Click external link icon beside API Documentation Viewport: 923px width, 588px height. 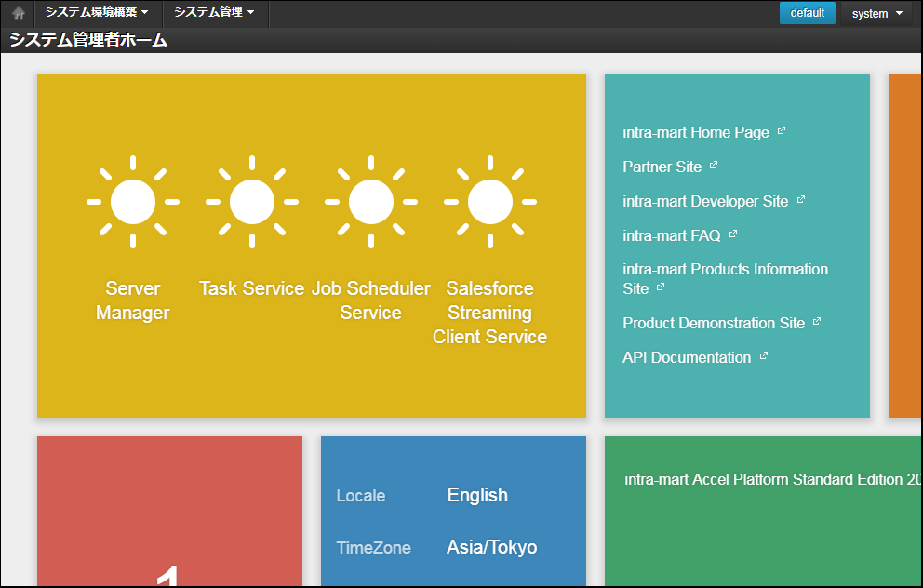(764, 356)
